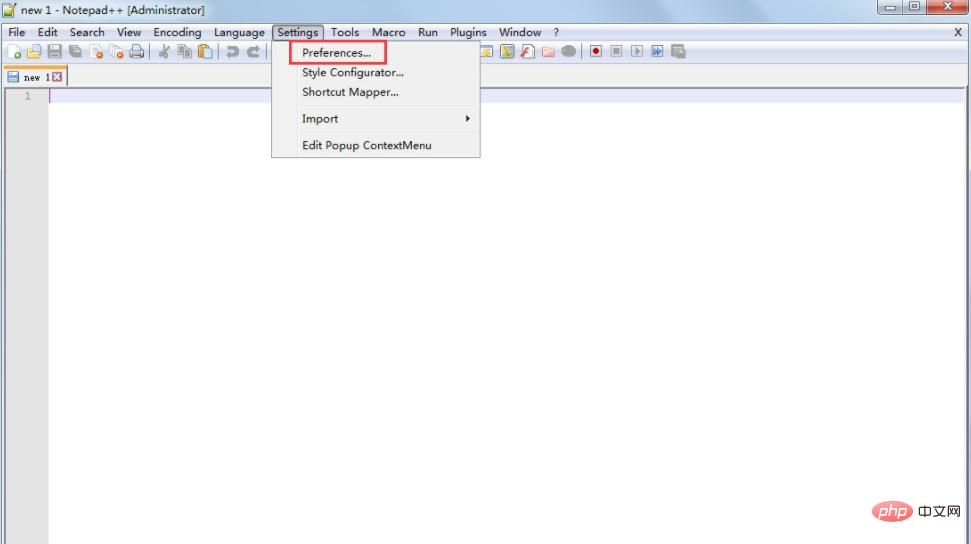
Task: Choose Preferences... from Settings menu
Action: [x=376, y=53]
